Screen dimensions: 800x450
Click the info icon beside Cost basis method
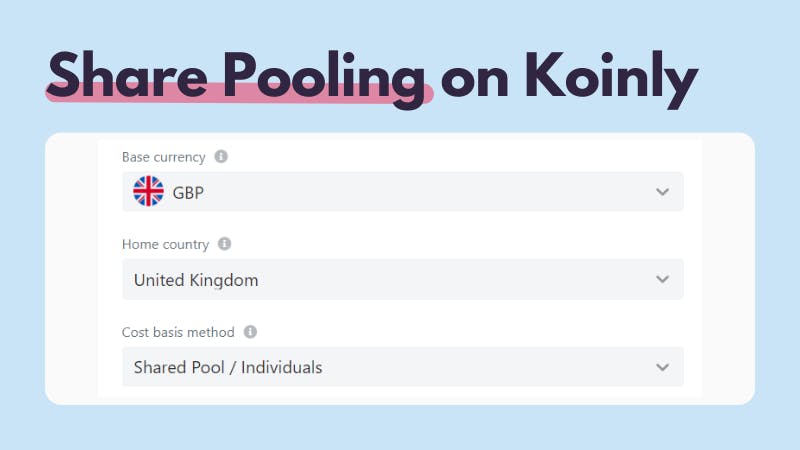[x=250, y=332]
